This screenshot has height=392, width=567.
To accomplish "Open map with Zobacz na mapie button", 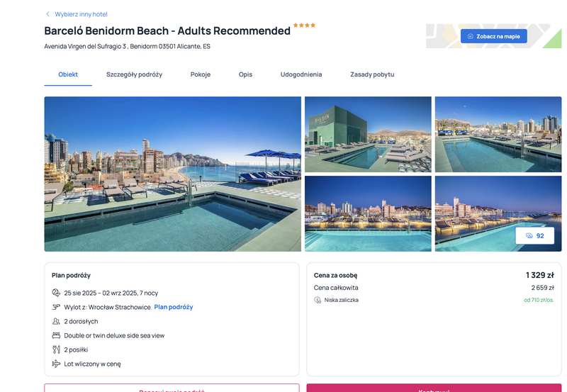I will [493, 36].
